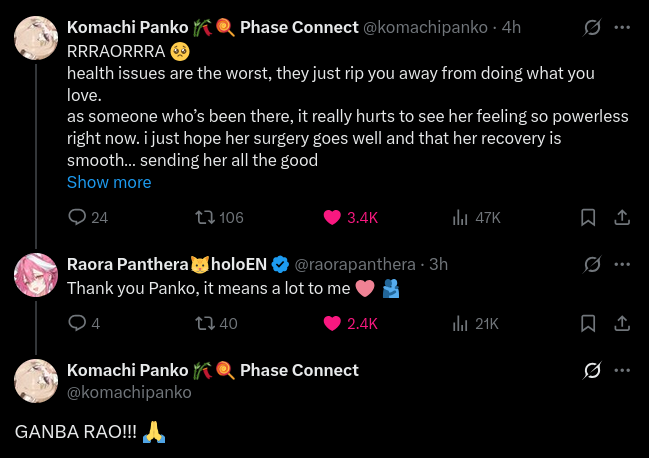Viewport: 649px width, 458px height.
Task: Open Grok icon on Komachi Panko's top tweet
Action: pos(592,28)
